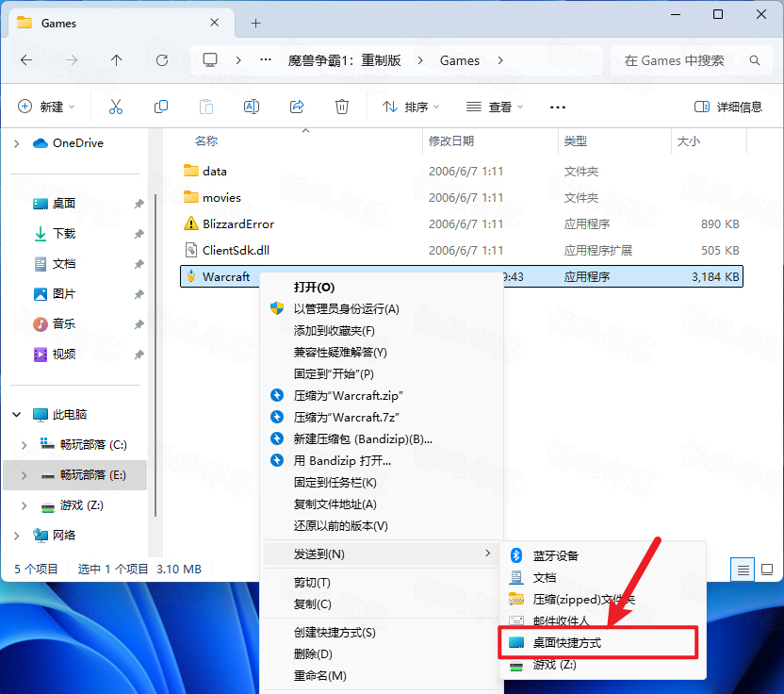Choose 固定到任务栏(K)
This screenshot has width=784, height=694.
click(x=383, y=483)
